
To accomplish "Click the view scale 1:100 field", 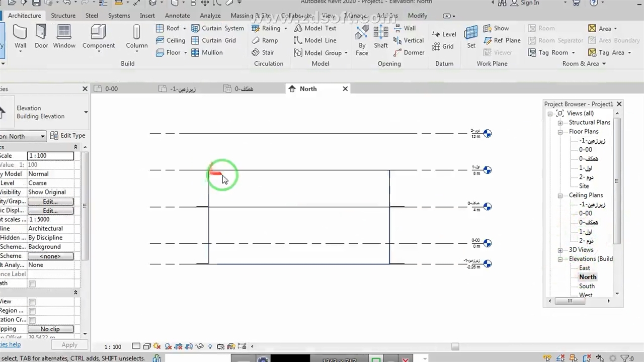I will [x=50, y=156].
